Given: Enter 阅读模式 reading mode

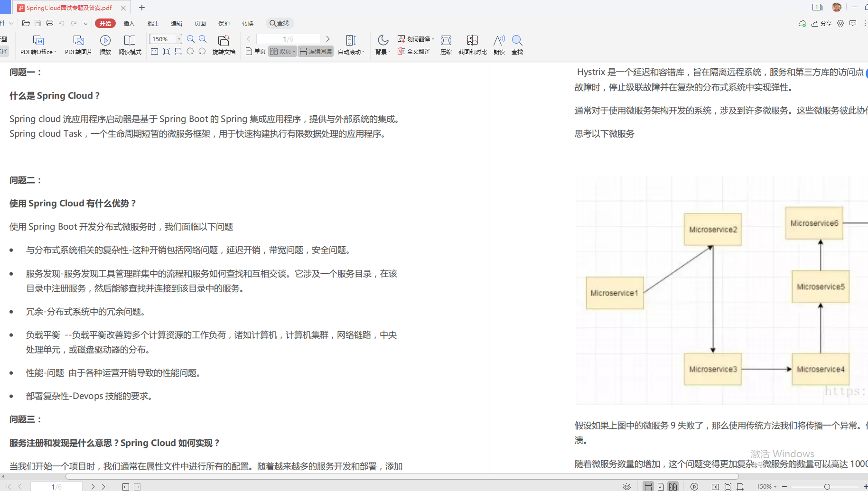Looking at the screenshot, I should 130,45.
